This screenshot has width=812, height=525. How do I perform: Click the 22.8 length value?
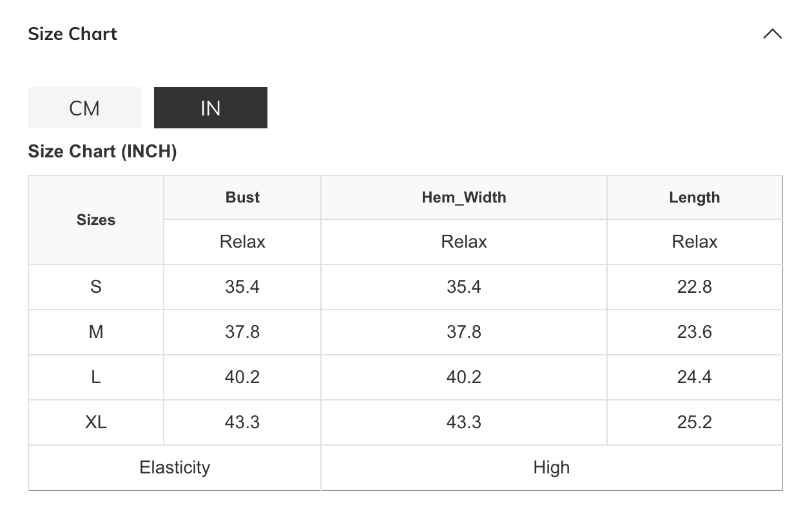click(694, 287)
